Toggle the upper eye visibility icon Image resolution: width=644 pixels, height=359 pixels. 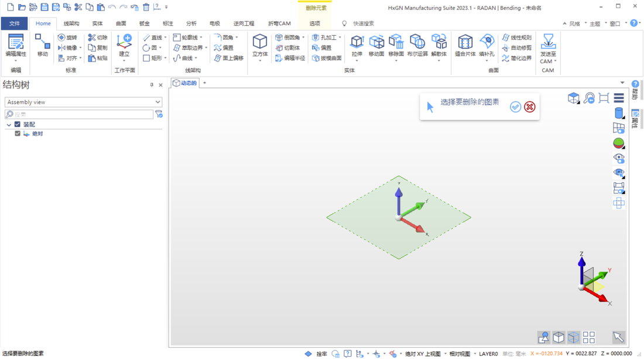click(619, 158)
